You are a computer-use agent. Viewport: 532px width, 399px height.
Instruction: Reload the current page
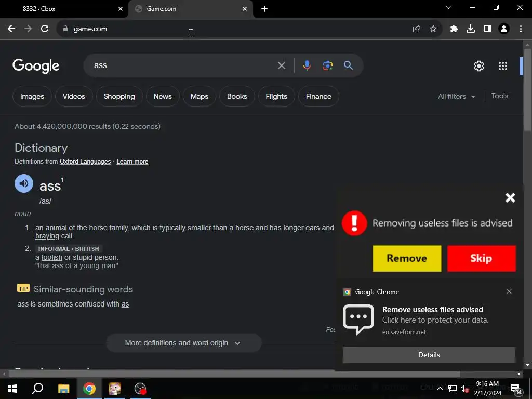[45, 29]
